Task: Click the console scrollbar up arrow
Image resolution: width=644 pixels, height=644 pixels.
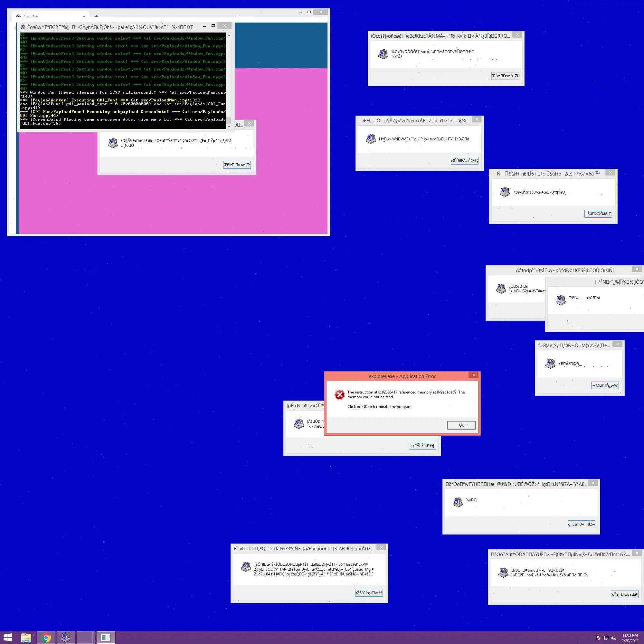Action: [229, 35]
